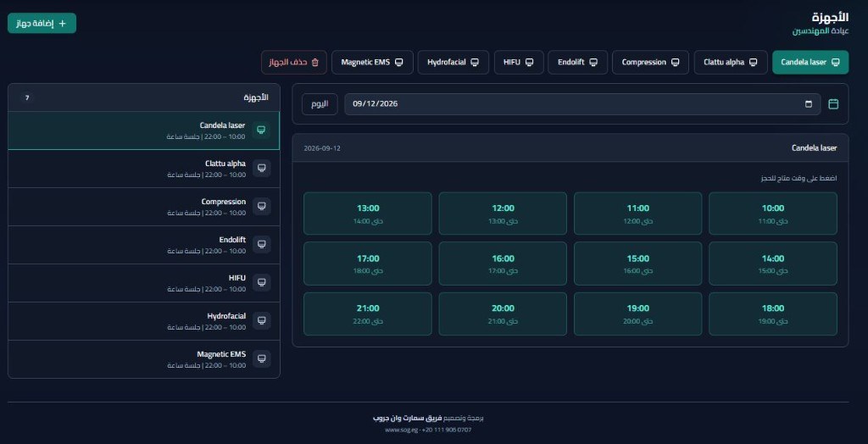Switch to the Compression device tab

(x=650, y=63)
